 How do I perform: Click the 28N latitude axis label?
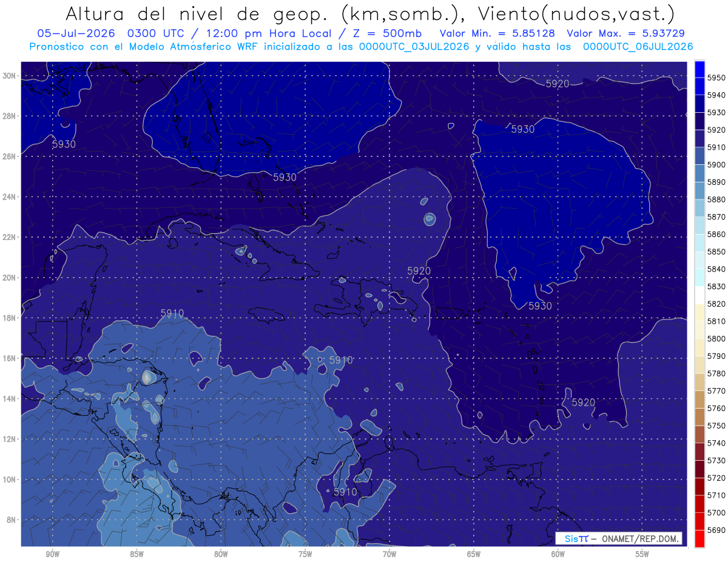point(9,116)
